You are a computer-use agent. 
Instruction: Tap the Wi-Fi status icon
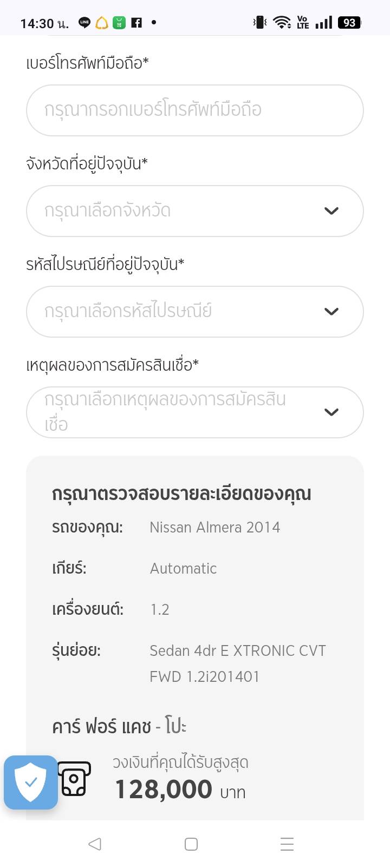tap(282, 23)
